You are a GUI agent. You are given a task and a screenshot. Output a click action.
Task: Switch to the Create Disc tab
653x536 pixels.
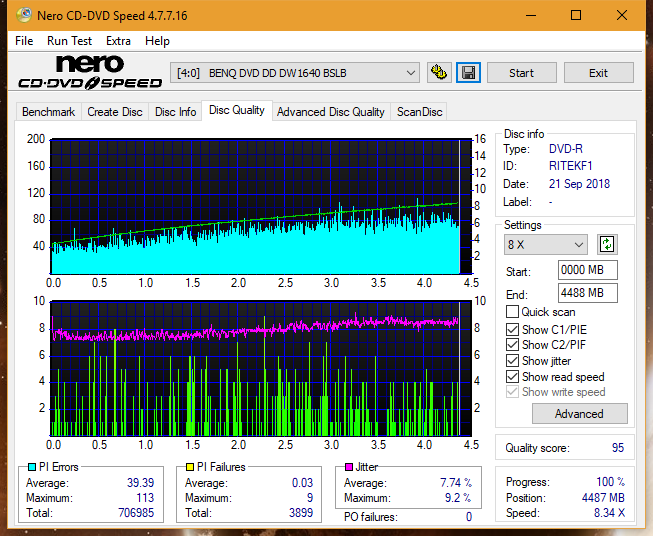(115, 112)
